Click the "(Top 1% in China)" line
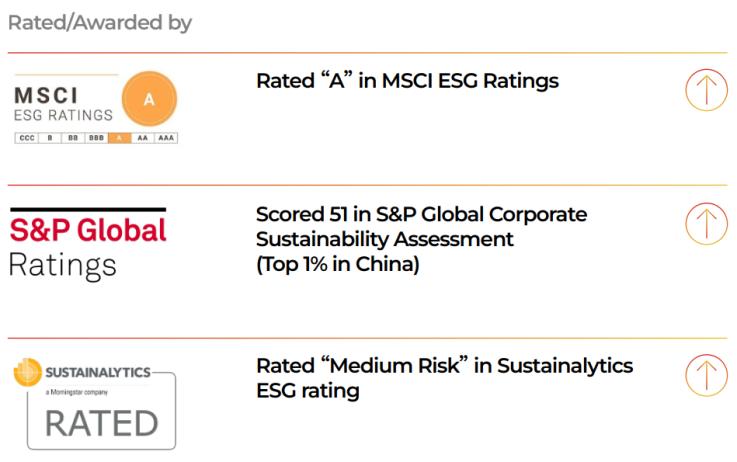This screenshot has width=737, height=462. pyautogui.click(x=337, y=264)
